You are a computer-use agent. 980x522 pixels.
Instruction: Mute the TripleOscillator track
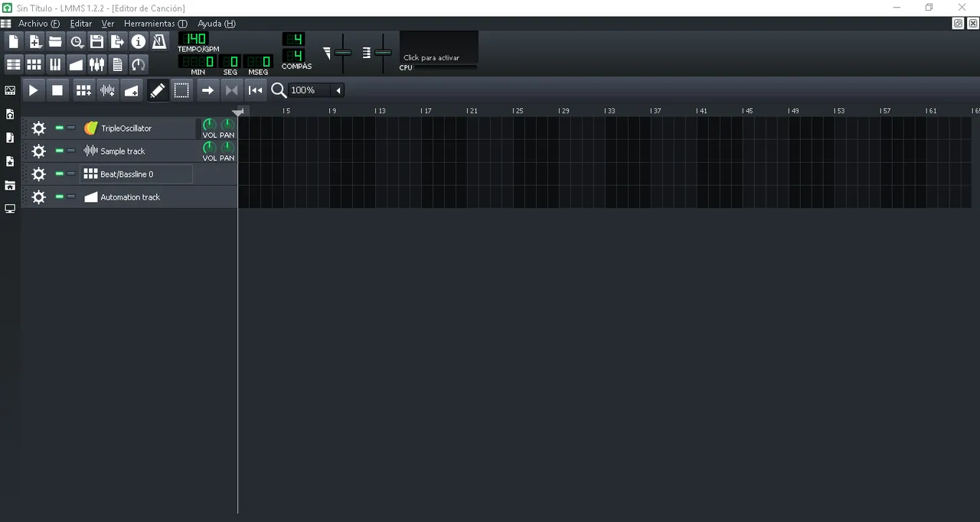(x=60, y=128)
